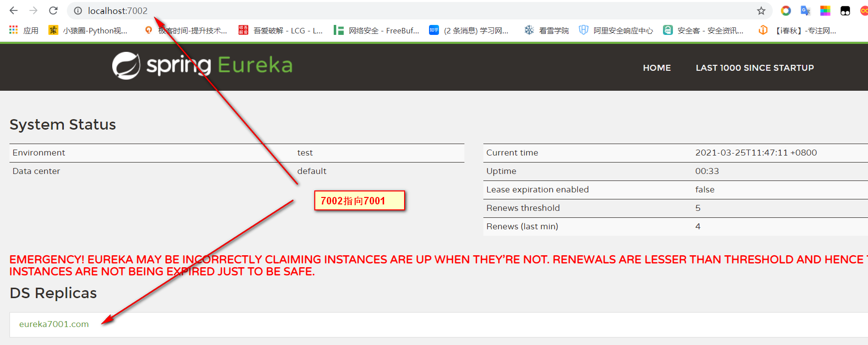Screen dimensions: 868x345
Task: Click the 'Lease expiration enabled' label
Action: tap(538, 189)
